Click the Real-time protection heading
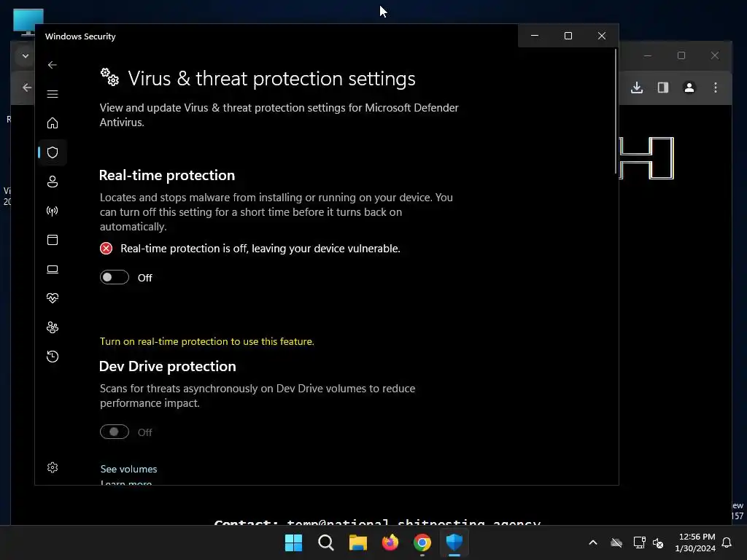747x560 pixels. 167,175
